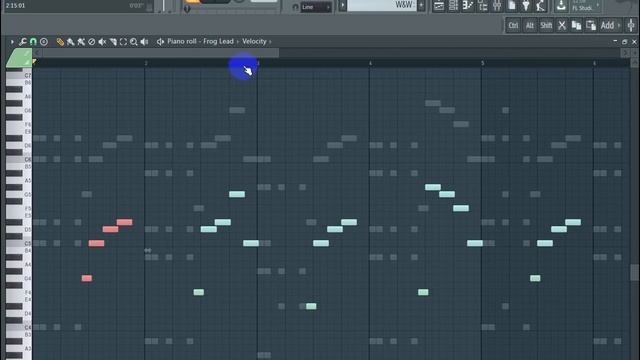
Task: Click the headphone icon beside Line selector
Action: click(x=296, y=7)
